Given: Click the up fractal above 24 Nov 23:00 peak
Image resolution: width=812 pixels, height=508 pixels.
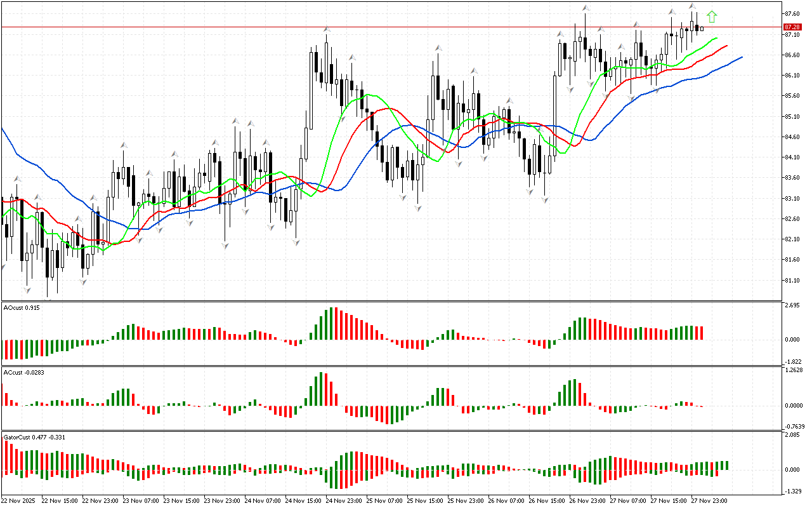Looking at the screenshot, I should tap(327, 29).
